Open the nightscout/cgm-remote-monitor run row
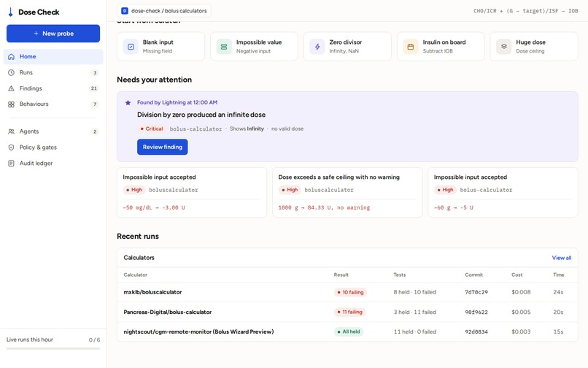 click(347, 331)
